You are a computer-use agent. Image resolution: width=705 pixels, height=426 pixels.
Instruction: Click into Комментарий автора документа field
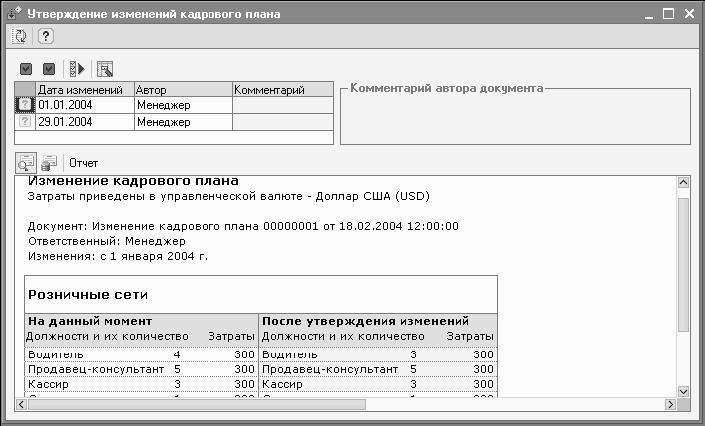[x=515, y=119]
